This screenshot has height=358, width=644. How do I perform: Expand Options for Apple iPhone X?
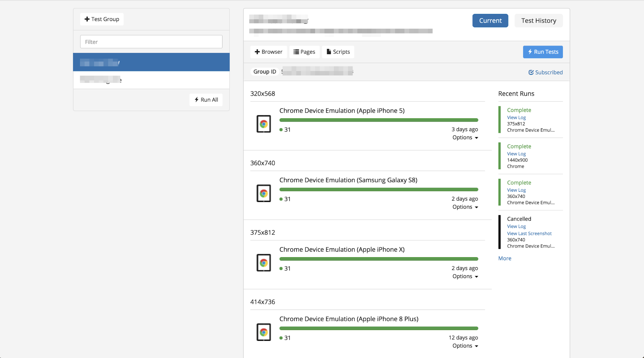[465, 276]
